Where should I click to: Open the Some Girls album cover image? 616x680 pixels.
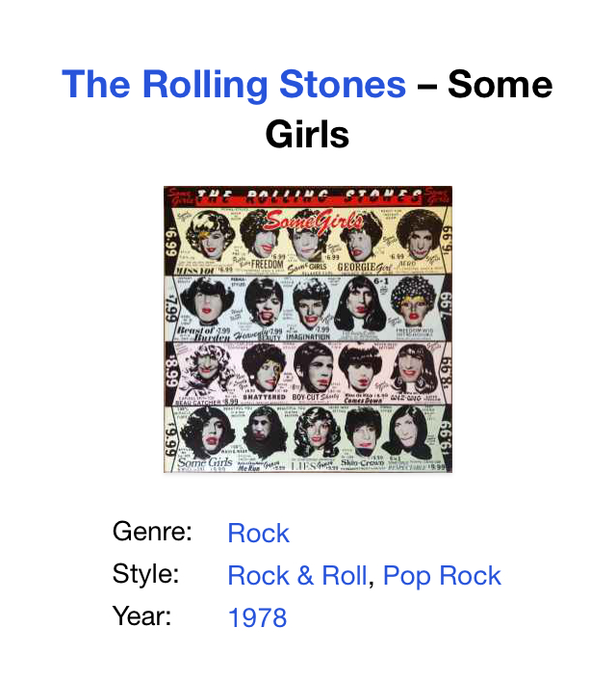[x=308, y=329]
